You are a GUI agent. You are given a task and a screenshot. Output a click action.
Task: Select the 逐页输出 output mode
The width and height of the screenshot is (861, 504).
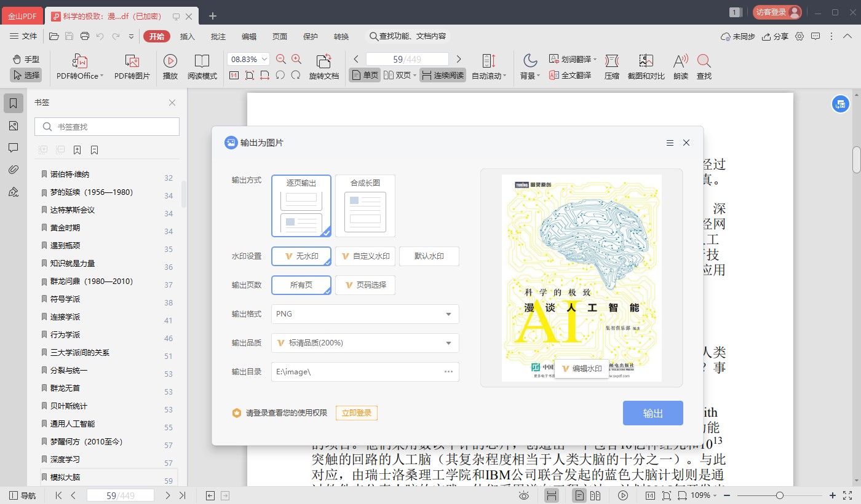[x=301, y=206]
